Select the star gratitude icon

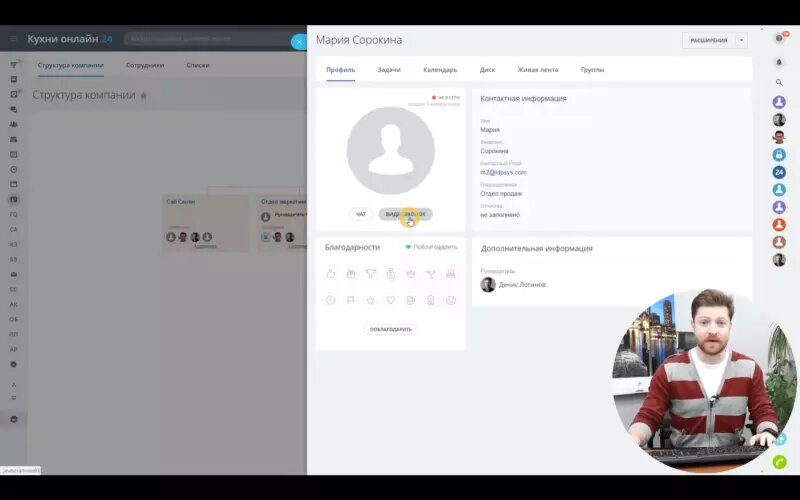tap(370, 301)
